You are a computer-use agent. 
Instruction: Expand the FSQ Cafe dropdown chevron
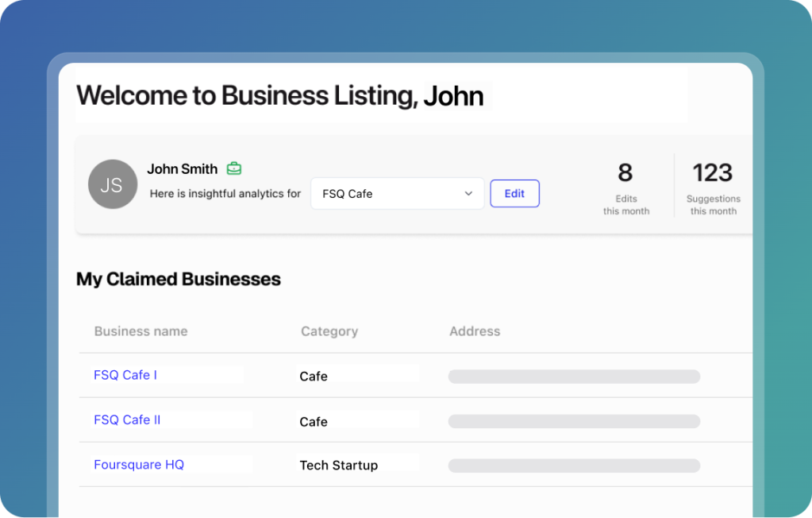(x=468, y=193)
